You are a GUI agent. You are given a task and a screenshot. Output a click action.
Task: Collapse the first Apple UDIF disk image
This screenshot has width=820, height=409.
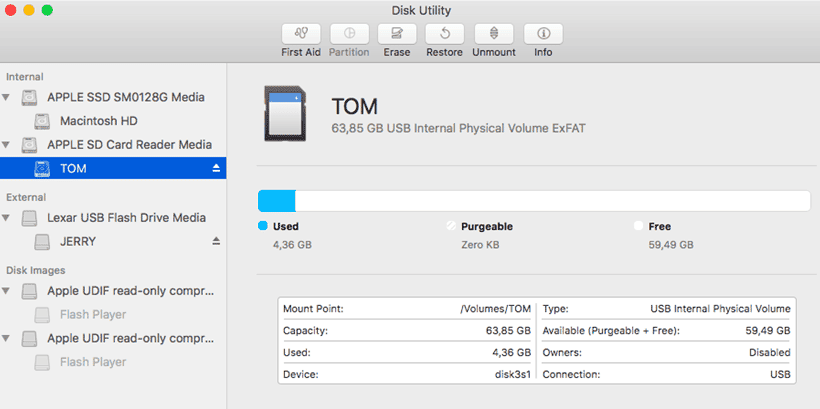coord(6,291)
